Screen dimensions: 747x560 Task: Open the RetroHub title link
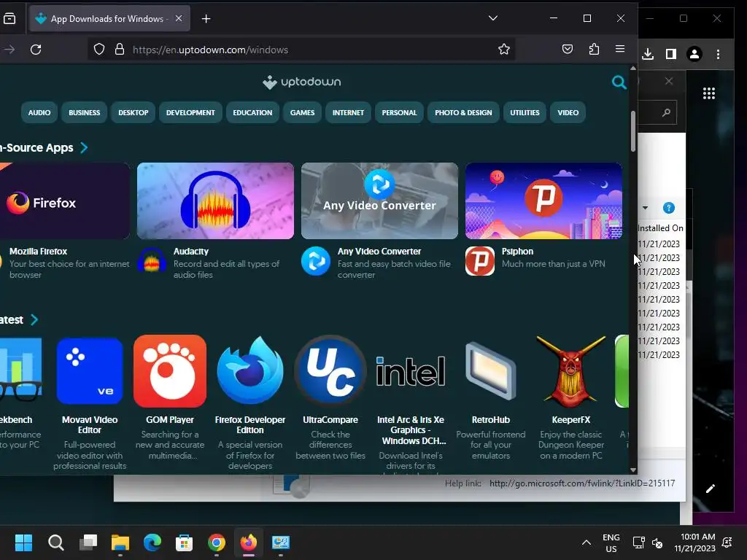[491, 420]
